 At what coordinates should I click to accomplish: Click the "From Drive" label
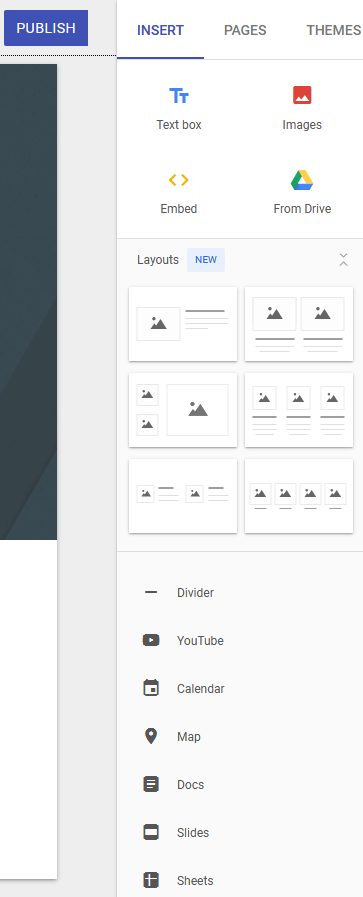click(302, 209)
